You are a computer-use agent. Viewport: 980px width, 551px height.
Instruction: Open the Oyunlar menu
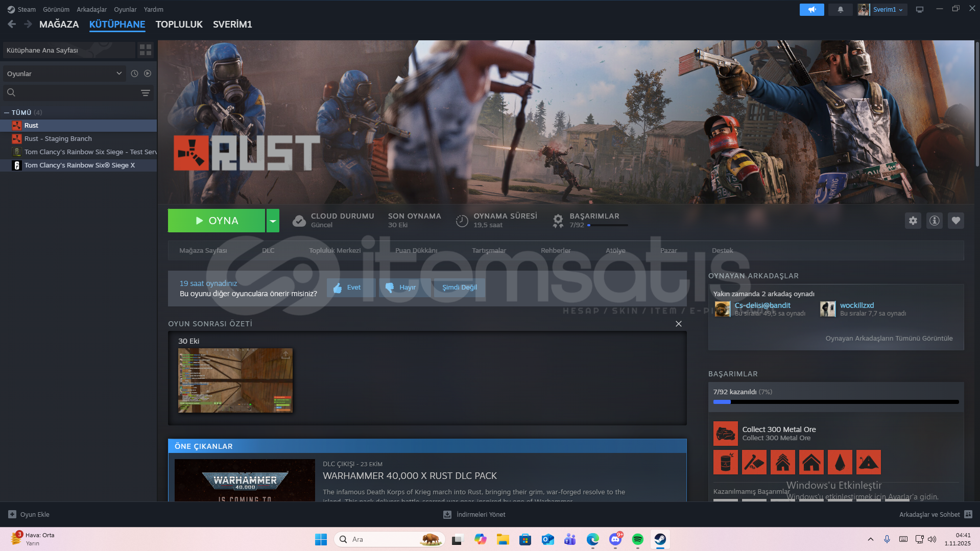coord(125,10)
